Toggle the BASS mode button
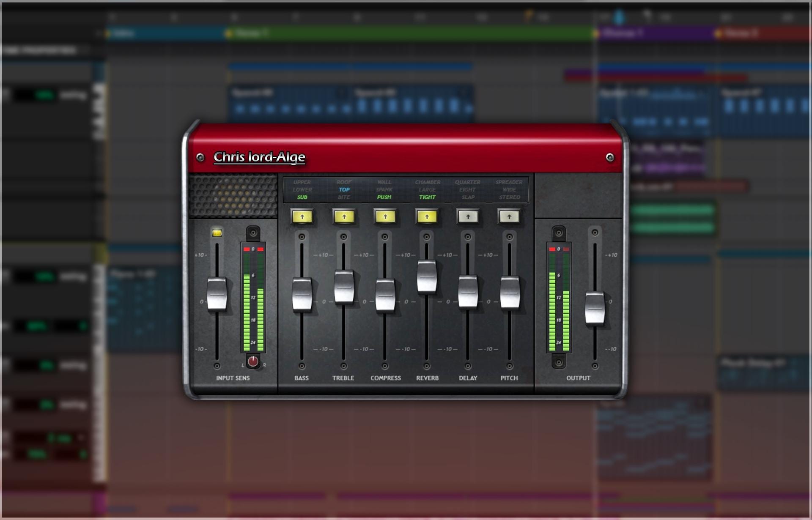The image size is (812, 520). tap(302, 217)
